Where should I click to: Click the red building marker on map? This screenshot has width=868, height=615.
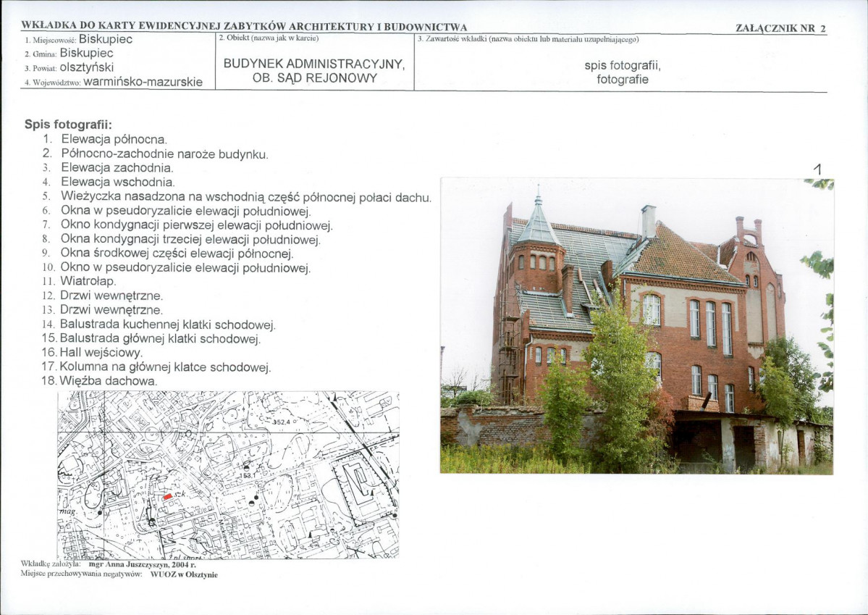tap(167, 497)
